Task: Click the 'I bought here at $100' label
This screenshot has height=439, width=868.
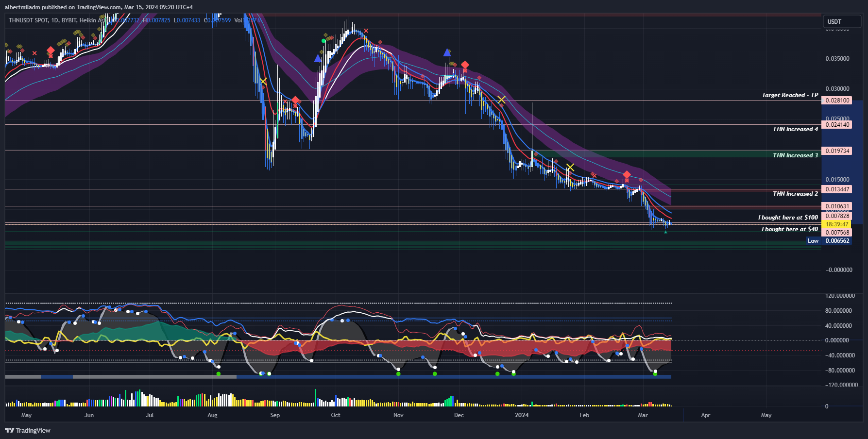Action: coord(788,218)
